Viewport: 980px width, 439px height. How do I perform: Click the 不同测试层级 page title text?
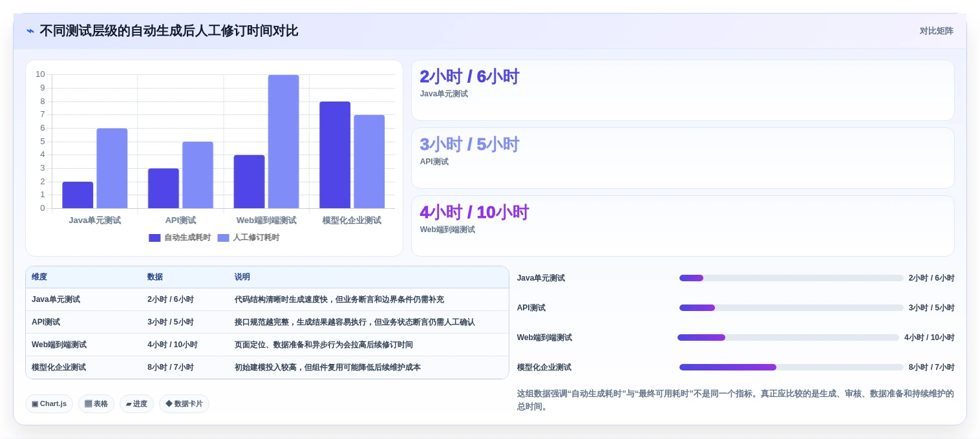[169, 30]
